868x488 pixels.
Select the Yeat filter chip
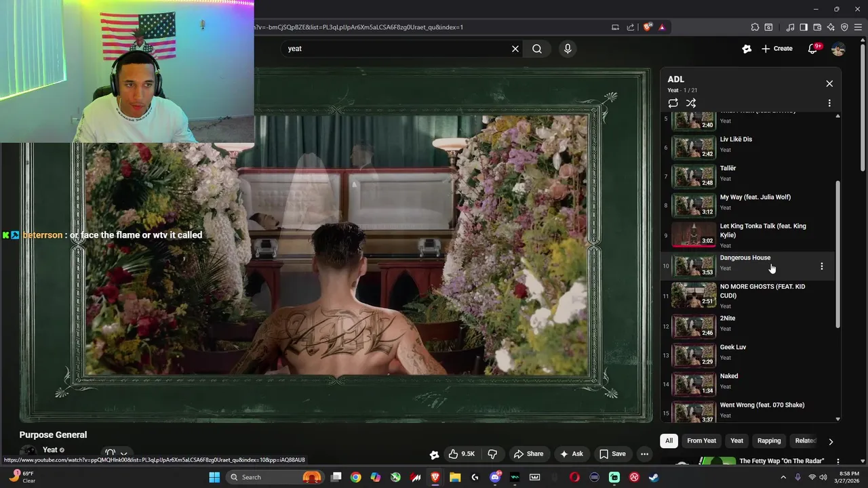[x=736, y=441]
